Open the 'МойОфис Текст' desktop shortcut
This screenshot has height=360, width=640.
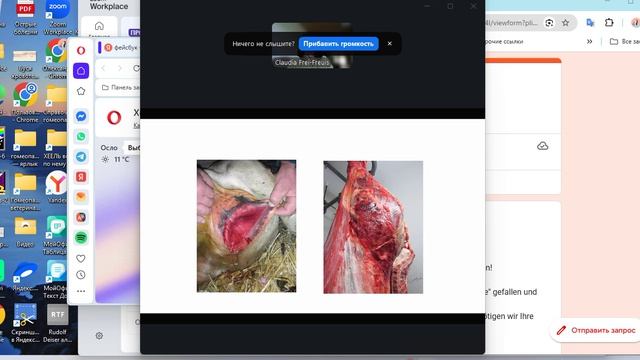pyautogui.click(x=57, y=280)
